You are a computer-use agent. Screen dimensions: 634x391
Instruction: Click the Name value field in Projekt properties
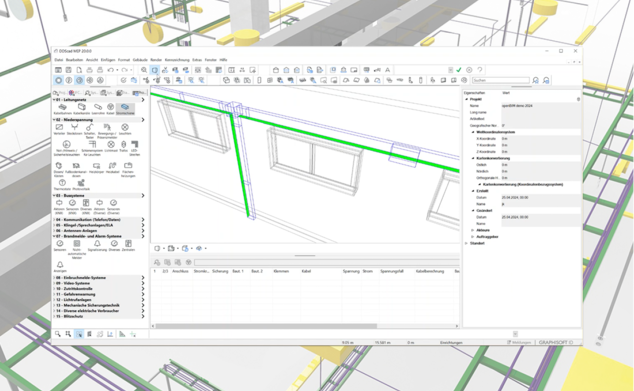pos(541,106)
